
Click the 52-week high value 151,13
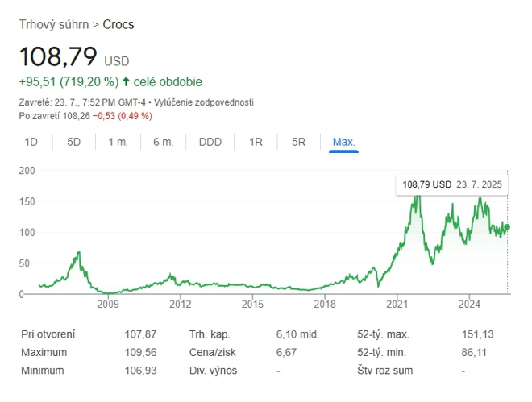pos(477,334)
